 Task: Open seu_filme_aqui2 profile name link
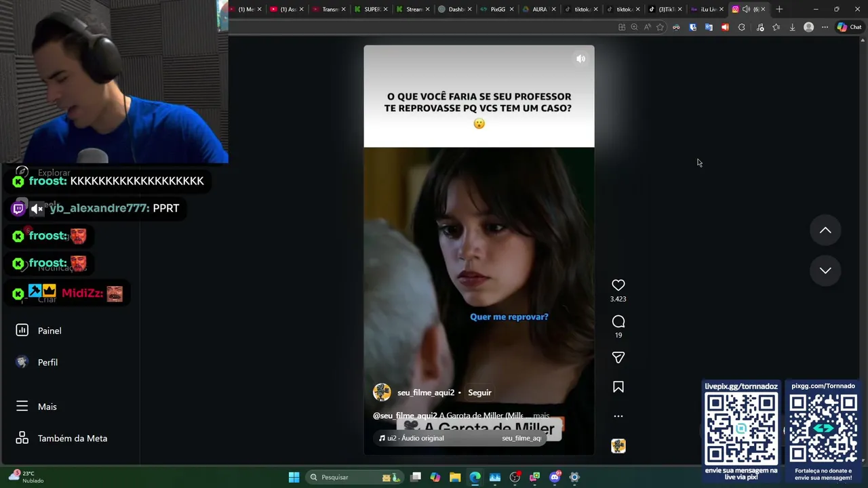tap(426, 392)
